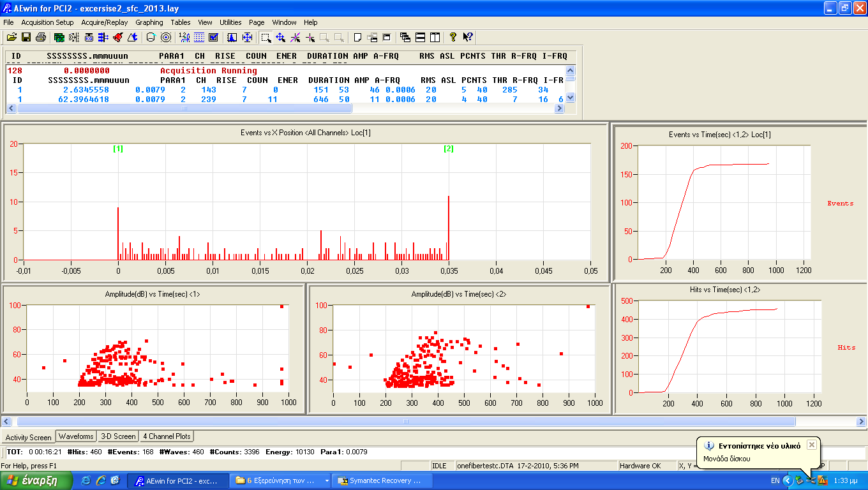Click main page horizontal scroll left arrow
This screenshot has height=490, width=868.
[6, 422]
